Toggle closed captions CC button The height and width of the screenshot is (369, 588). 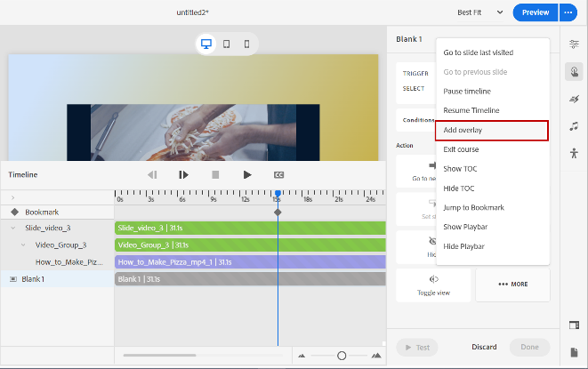tap(278, 175)
